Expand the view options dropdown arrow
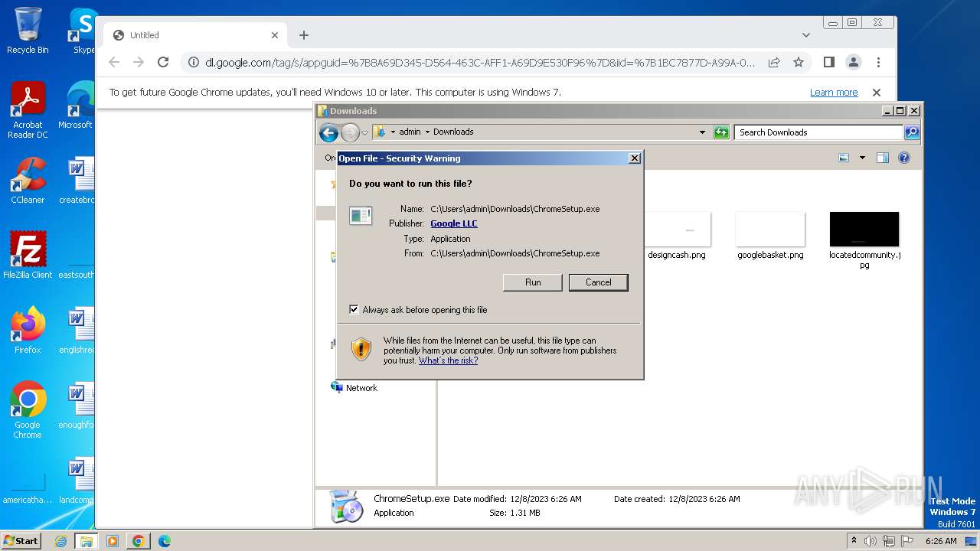 (862, 158)
